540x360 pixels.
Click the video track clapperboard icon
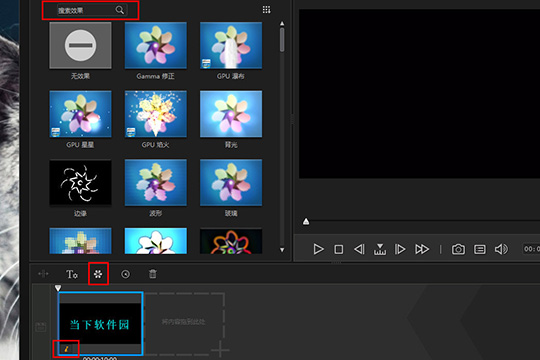pos(41,327)
